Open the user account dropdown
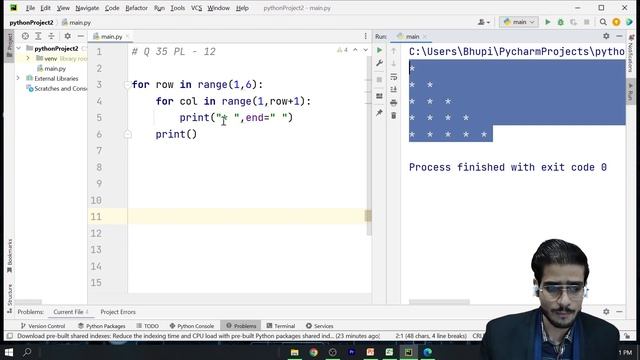 (484, 22)
